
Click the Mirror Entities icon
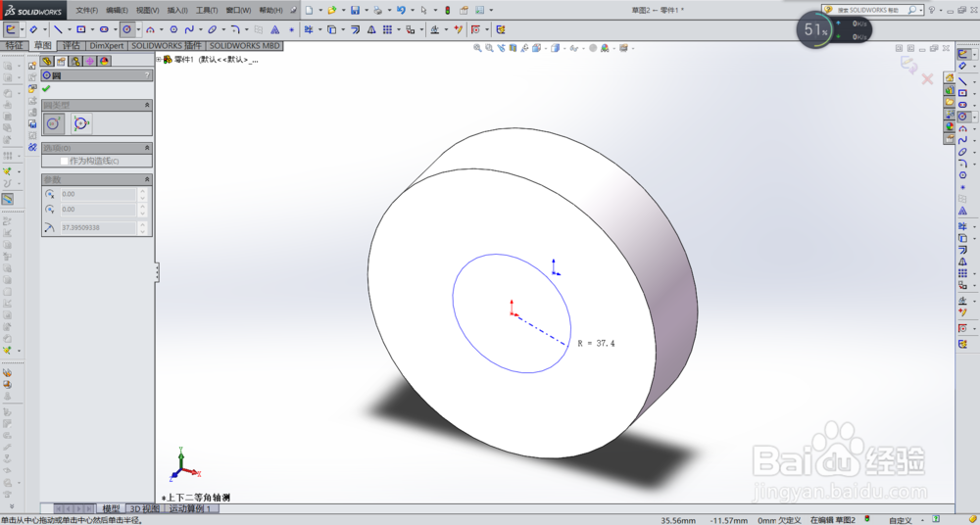(x=371, y=29)
